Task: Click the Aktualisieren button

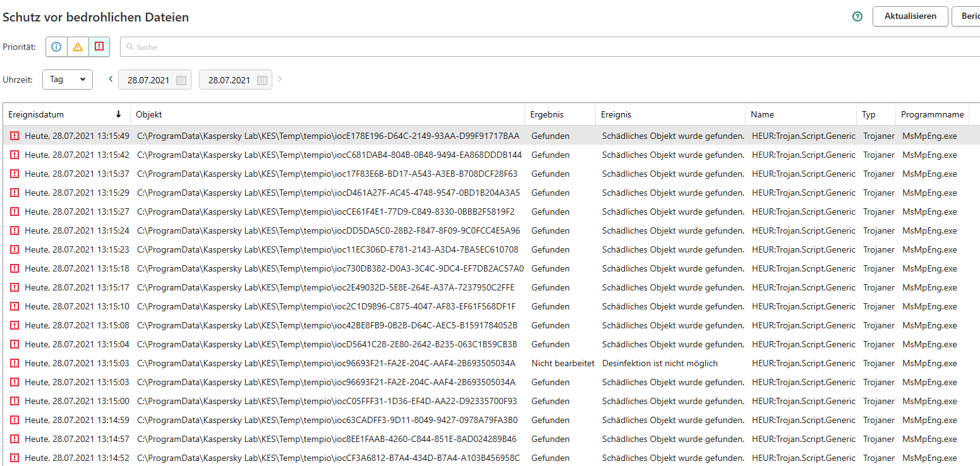Action: coord(910,16)
